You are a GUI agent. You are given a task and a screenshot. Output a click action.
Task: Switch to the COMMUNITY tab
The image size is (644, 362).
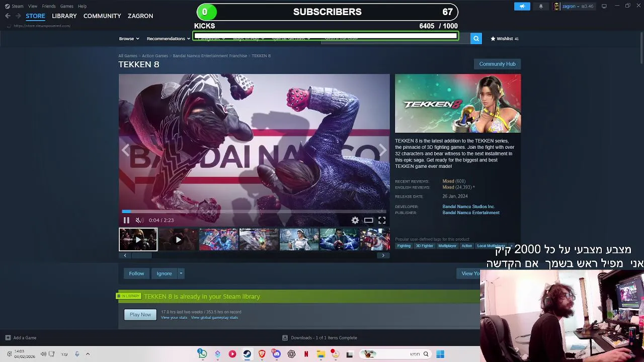102,16
